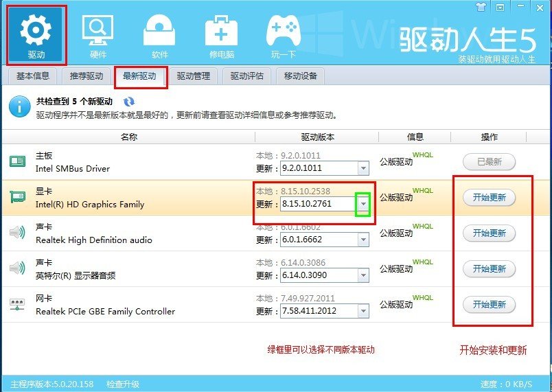Click Realtek PCIe GBE Family Controller text
This screenshot has width=552, height=392.
click(x=105, y=312)
